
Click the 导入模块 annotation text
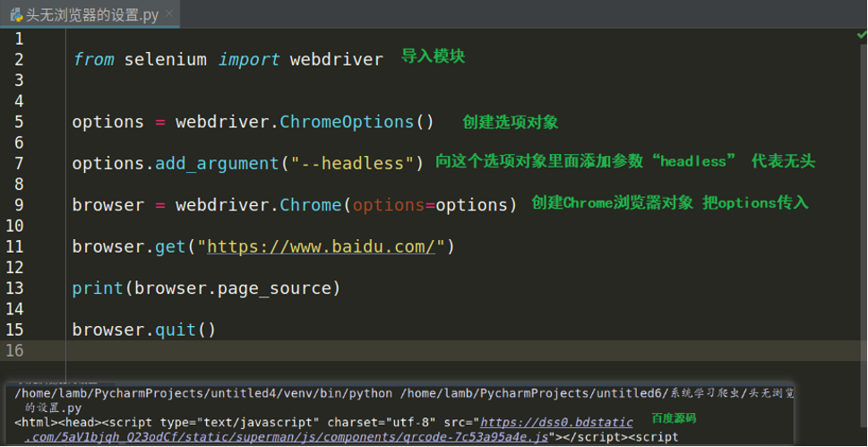pos(433,56)
